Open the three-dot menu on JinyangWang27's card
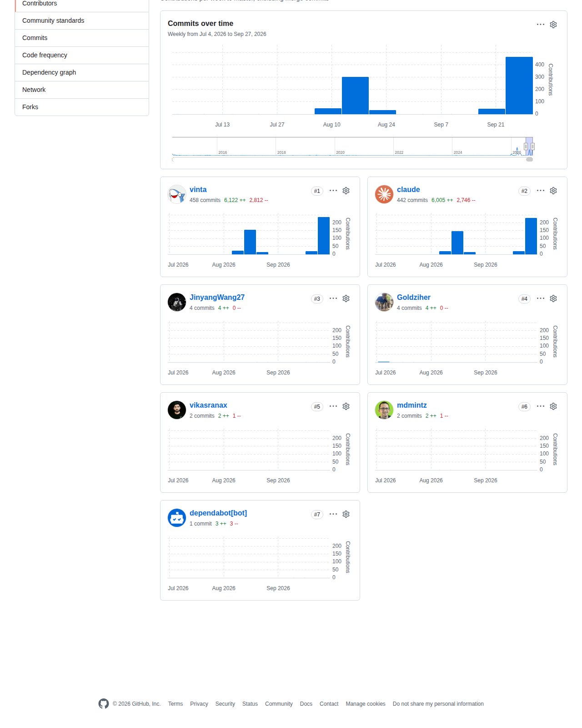 point(333,298)
